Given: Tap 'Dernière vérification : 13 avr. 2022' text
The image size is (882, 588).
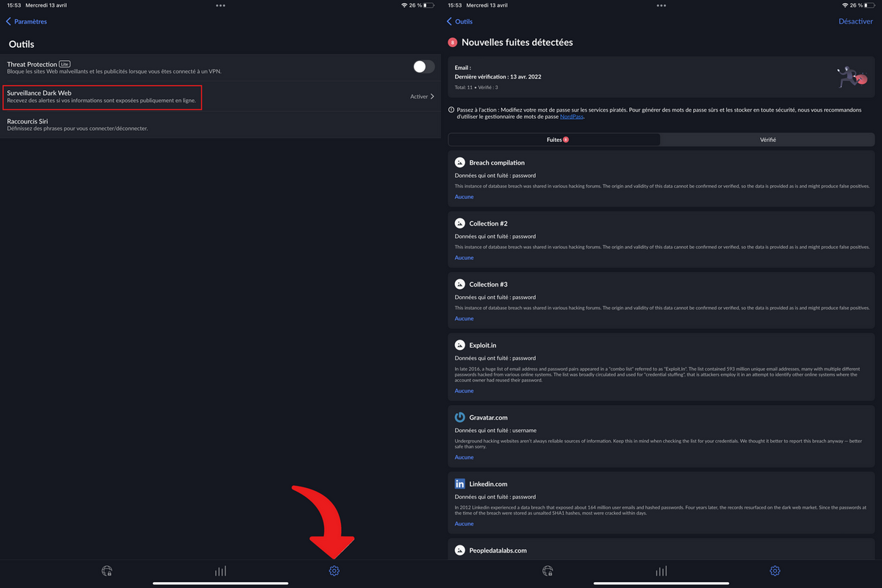Looking at the screenshot, I should [x=498, y=77].
